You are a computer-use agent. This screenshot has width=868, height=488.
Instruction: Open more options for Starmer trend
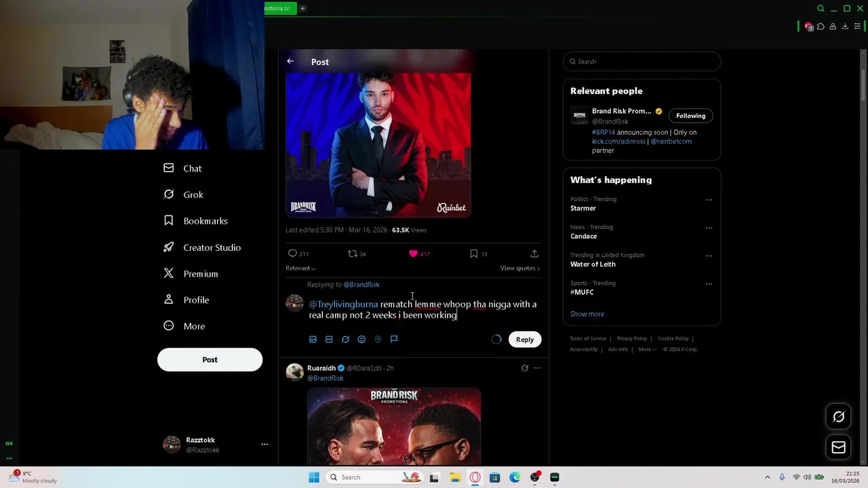709,200
